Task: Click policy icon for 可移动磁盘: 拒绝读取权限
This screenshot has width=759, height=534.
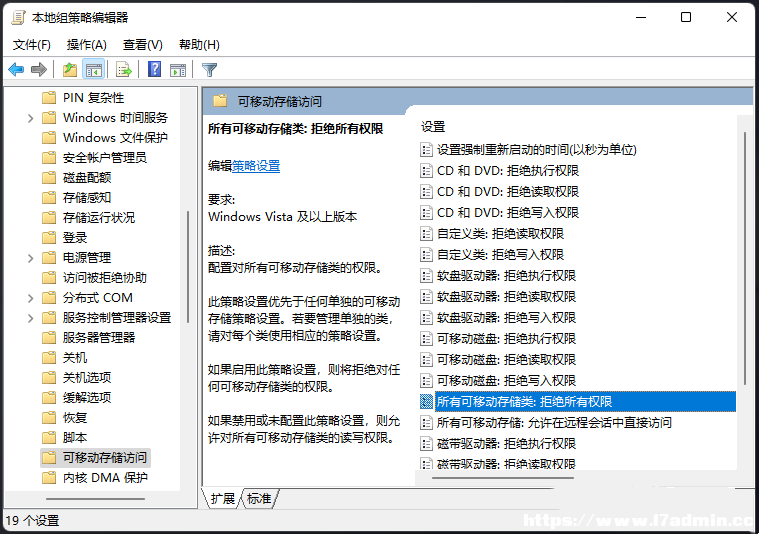Action: (x=426, y=360)
